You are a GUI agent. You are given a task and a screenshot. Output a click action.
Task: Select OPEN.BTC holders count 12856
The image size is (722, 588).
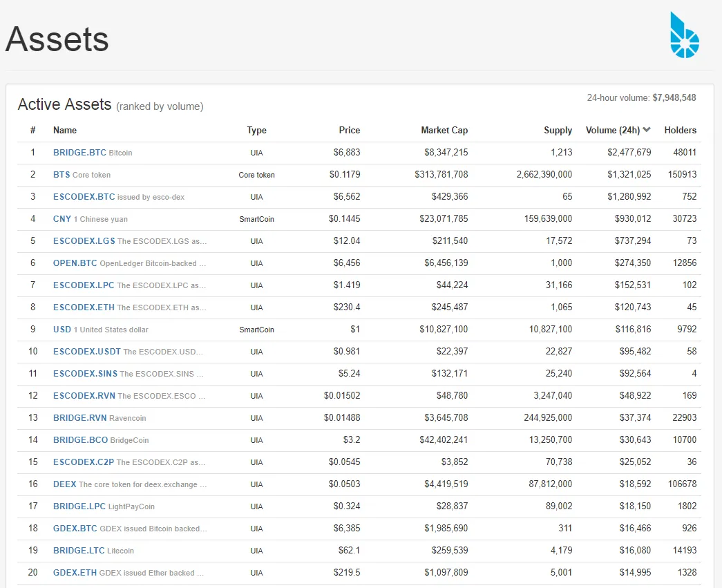685,263
